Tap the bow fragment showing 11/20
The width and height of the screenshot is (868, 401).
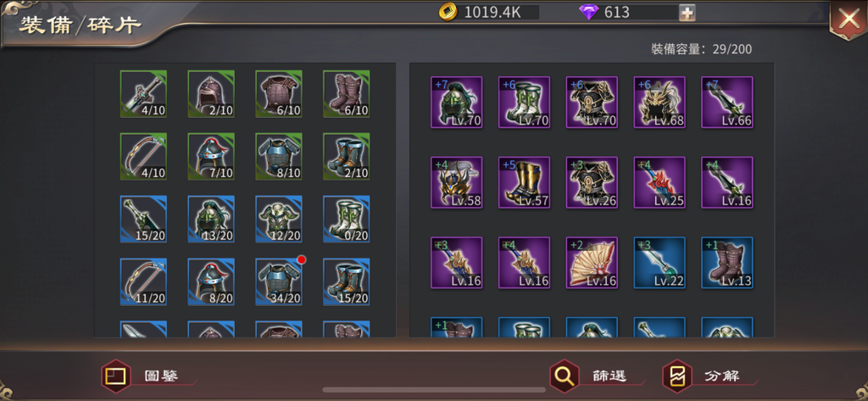pos(143,281)
